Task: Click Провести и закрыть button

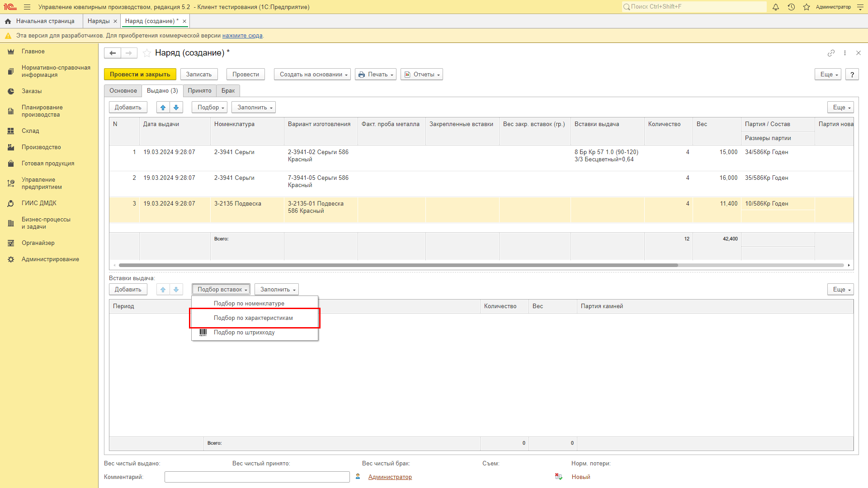Action: tap(140, 75)
